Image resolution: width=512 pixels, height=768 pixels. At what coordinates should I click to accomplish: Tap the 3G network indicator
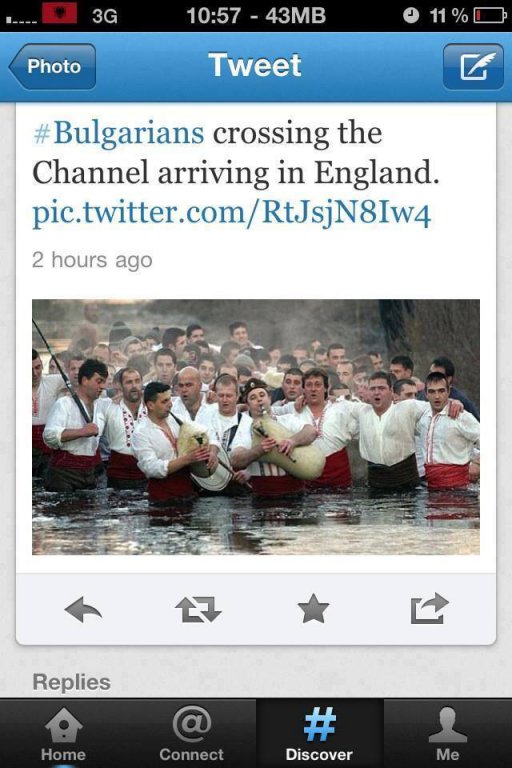pos(105,16)
